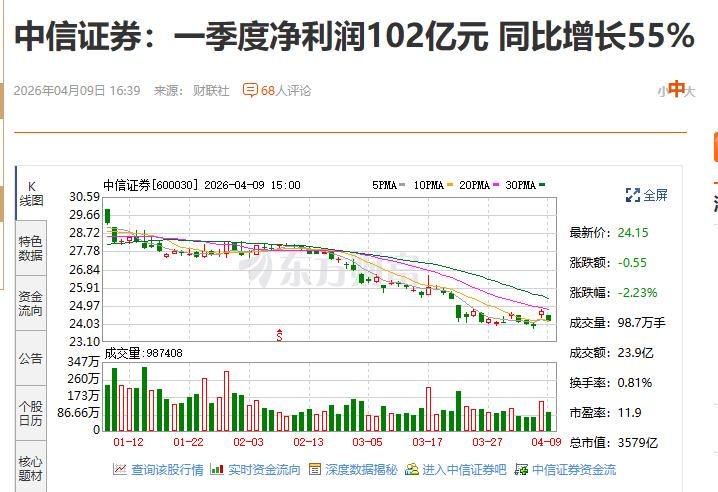
Task: Click the line chart icon beside 查询该股行情
Action: pyautogui.click(x=120, y=469)
